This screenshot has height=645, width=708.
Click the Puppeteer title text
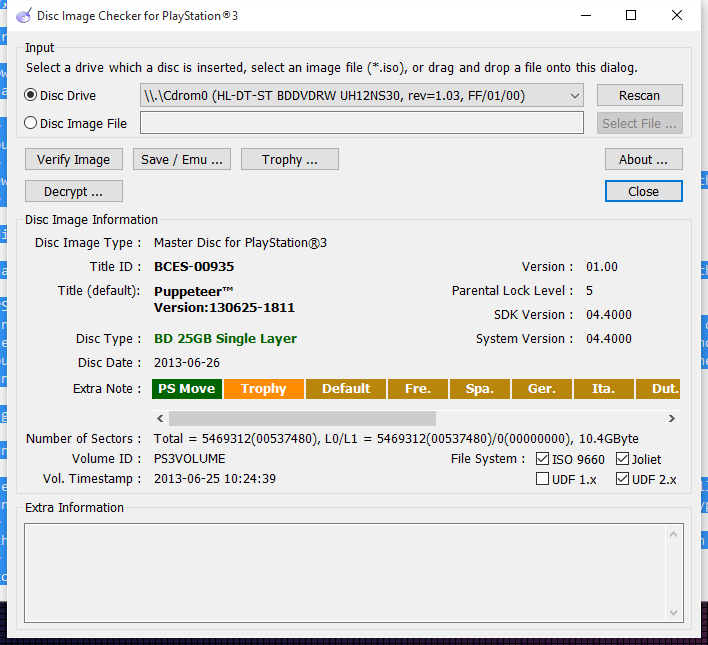tap(193, 291)
